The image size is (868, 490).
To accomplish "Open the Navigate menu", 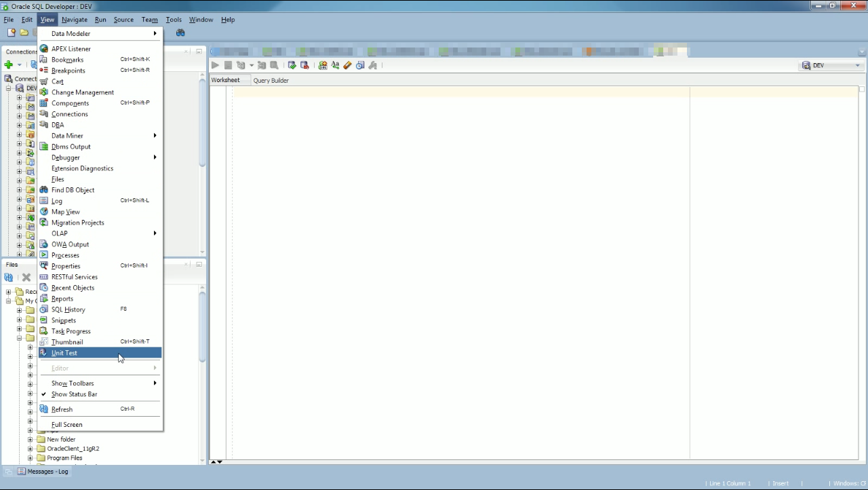I will click(x=74, y=20).
